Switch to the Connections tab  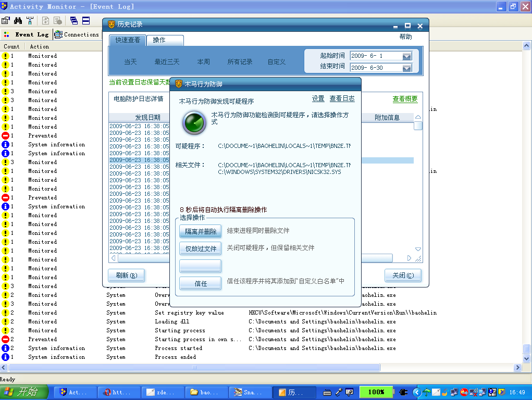(77, 34)
